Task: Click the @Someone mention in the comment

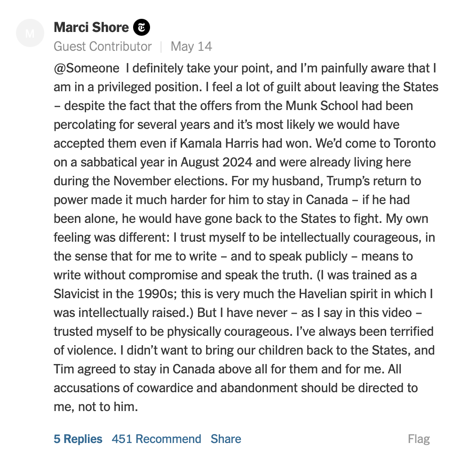Action: tap(87, 68)
